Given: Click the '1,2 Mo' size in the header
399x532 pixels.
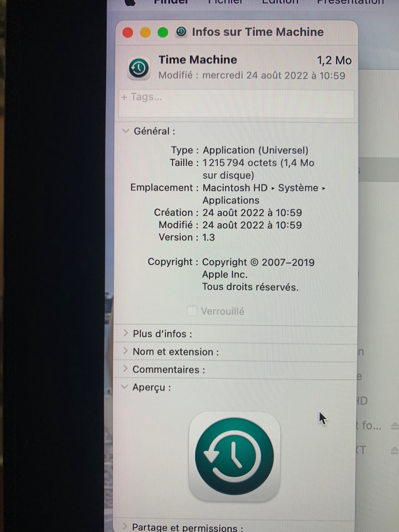Looking at the screenshot, I should click(334, 61).
